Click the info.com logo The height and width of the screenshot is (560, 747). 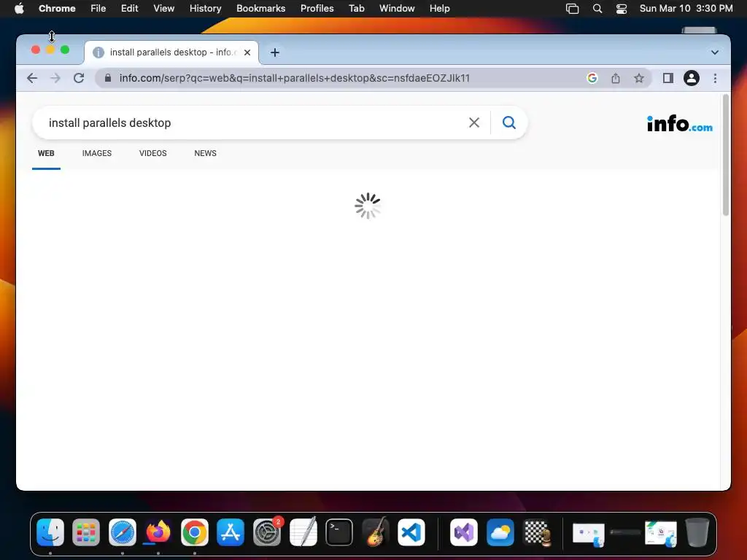pyautogui.click(x=680, y=124)
